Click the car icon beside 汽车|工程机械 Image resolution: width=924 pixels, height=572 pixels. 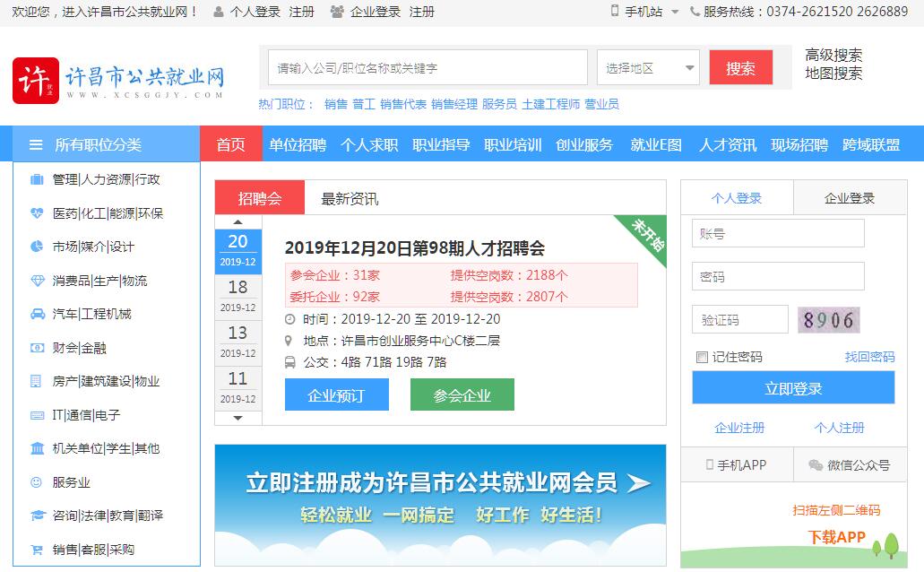(37, 314)
